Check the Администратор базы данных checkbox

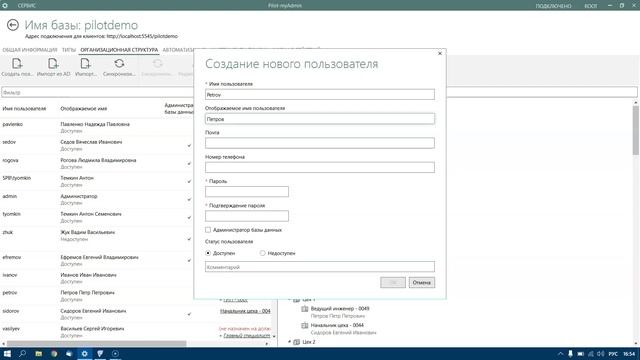point(208,230)
